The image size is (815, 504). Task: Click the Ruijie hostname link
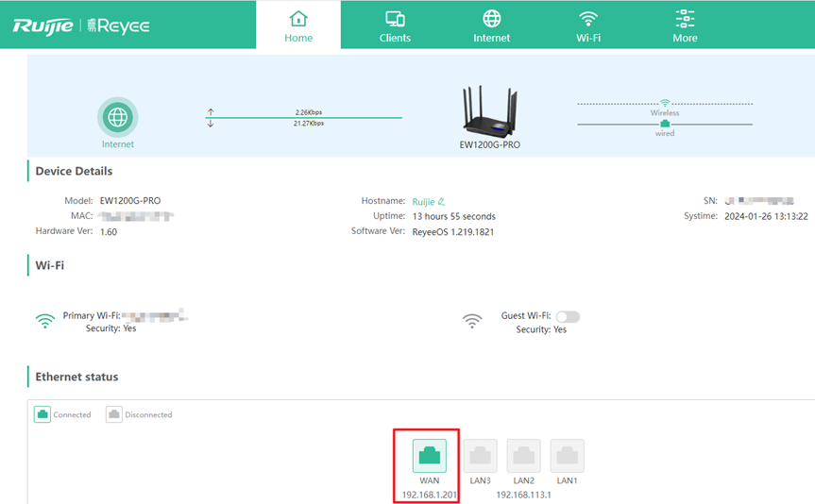[x=423, y=202]
